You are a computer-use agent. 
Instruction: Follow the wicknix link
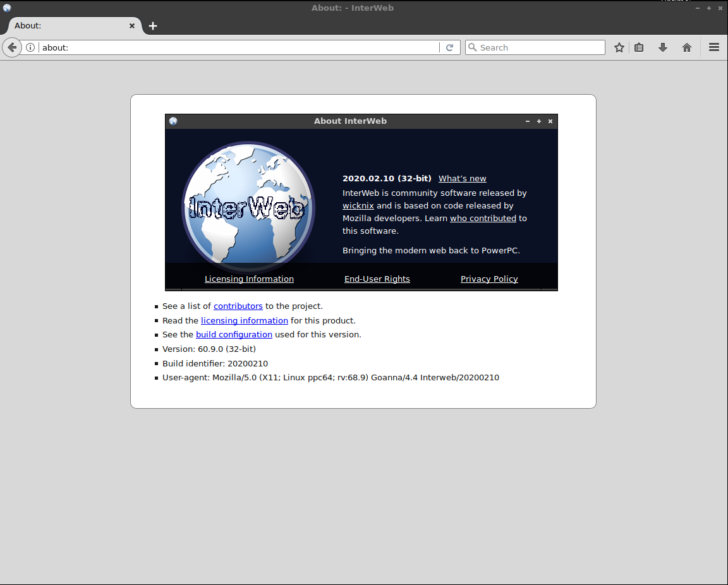click(358, 205)
